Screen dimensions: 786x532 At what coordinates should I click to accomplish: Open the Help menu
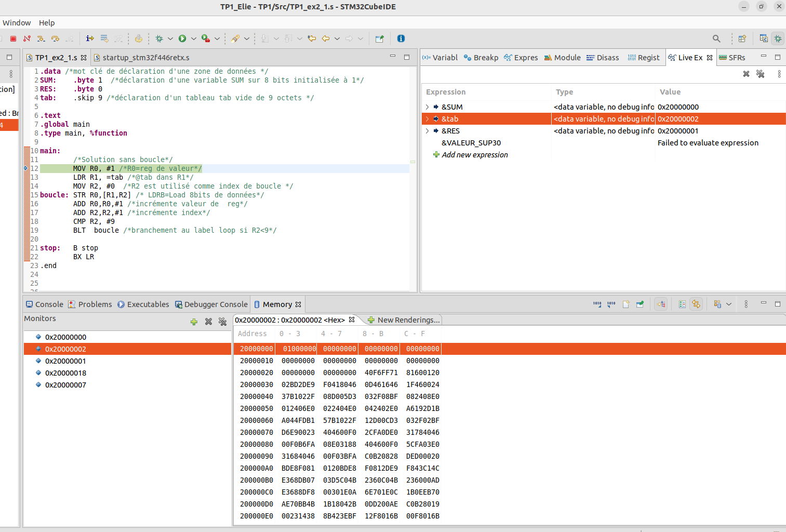pos(47,23)
